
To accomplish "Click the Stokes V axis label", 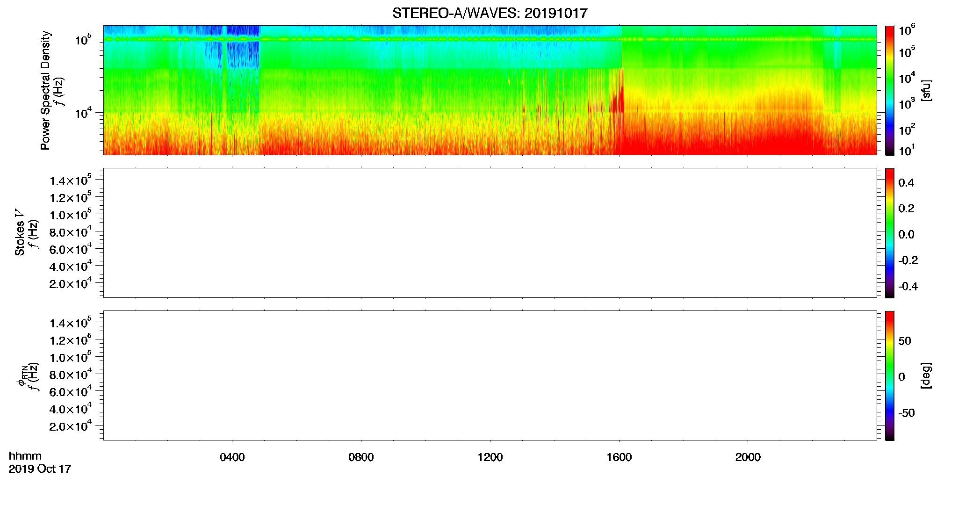I will [20, 232].
